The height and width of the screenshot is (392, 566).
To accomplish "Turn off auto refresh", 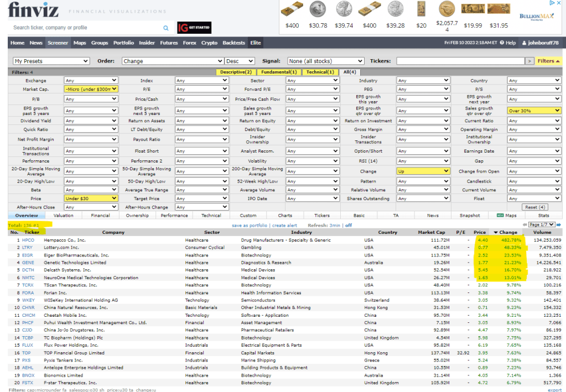I will click(349, 226).
